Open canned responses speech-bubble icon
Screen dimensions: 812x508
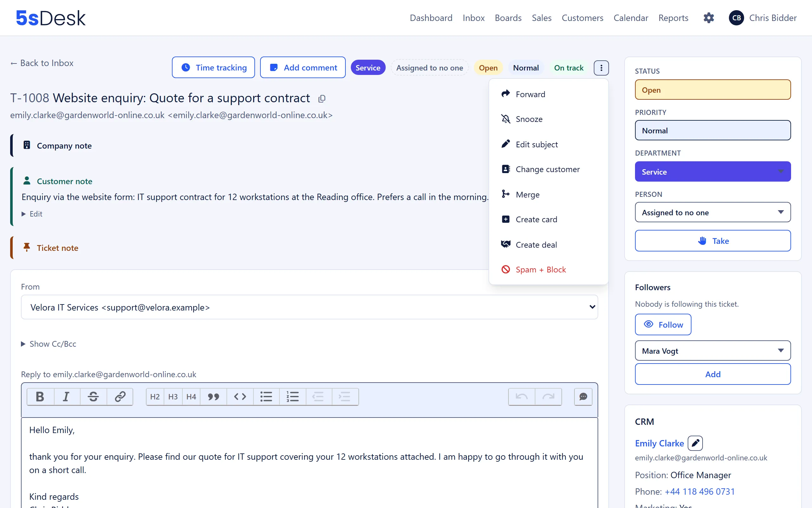pos(583,397)
